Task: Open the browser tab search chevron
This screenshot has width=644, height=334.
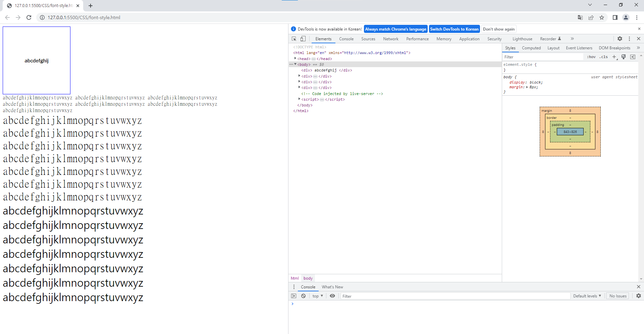Action: [590, 5]
